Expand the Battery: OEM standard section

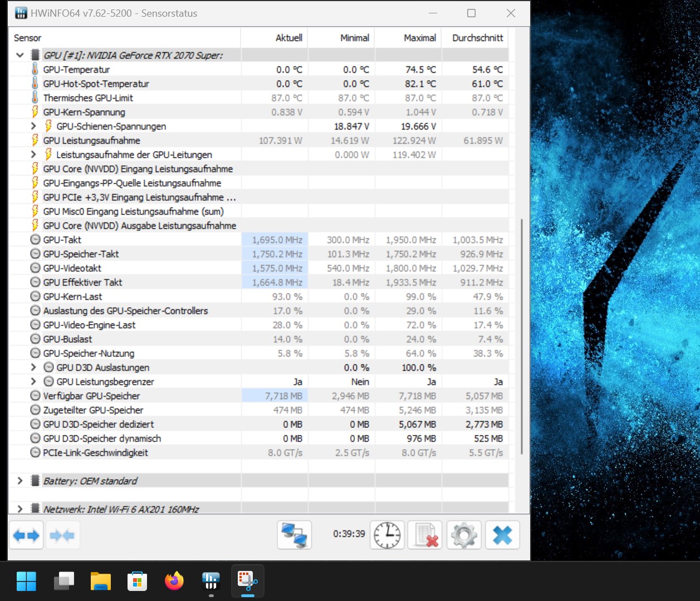(x=20, y=480)
